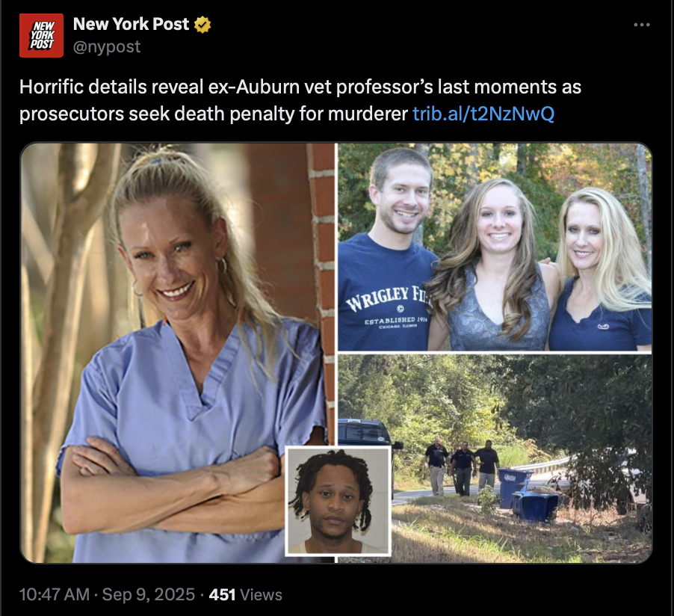Click the tweet headline text

tap(300, 100)
